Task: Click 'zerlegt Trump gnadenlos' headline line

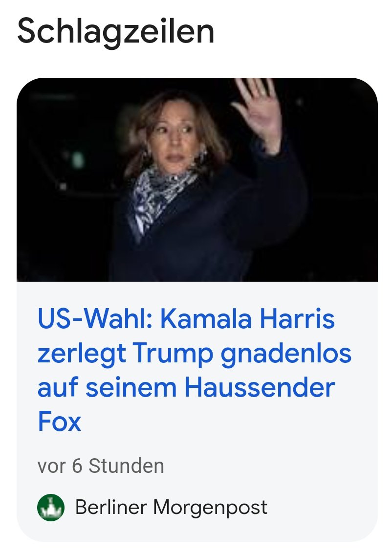Action: 194,354
